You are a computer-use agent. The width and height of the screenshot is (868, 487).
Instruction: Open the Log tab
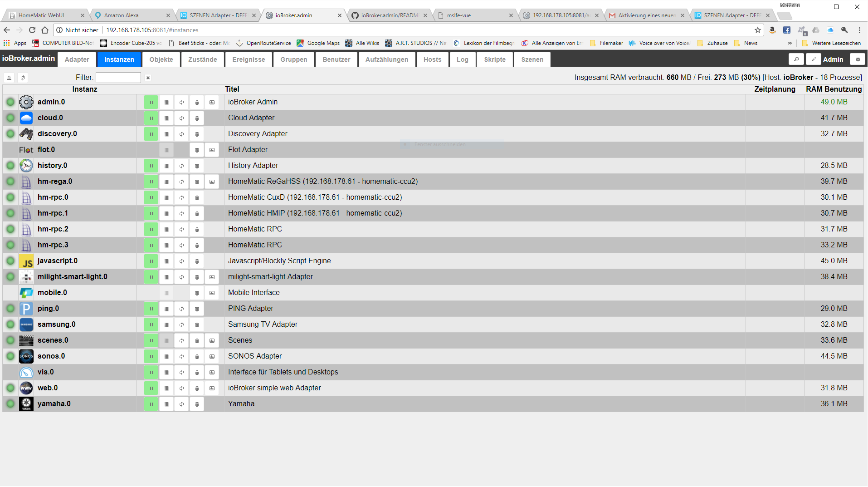pos(463,59)
